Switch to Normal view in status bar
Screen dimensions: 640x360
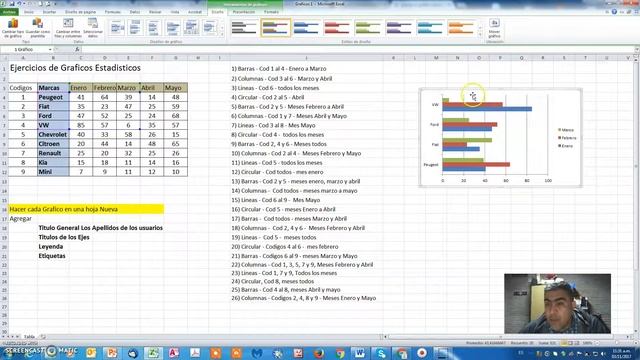point(565,343)
